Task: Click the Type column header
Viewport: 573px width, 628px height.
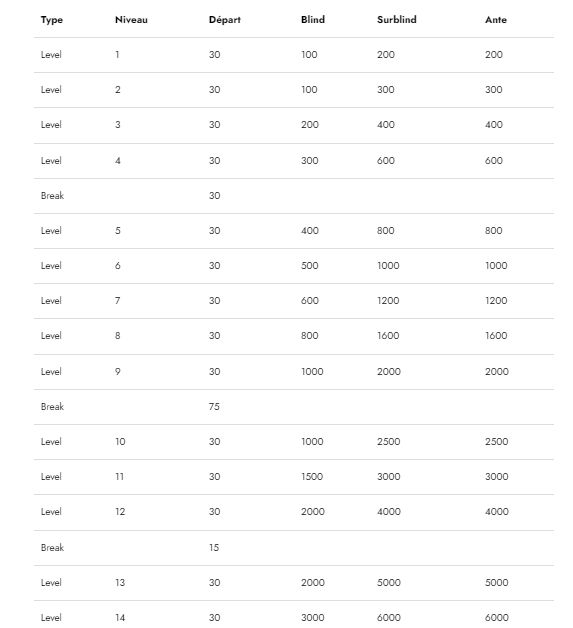Action: point(52,20)
